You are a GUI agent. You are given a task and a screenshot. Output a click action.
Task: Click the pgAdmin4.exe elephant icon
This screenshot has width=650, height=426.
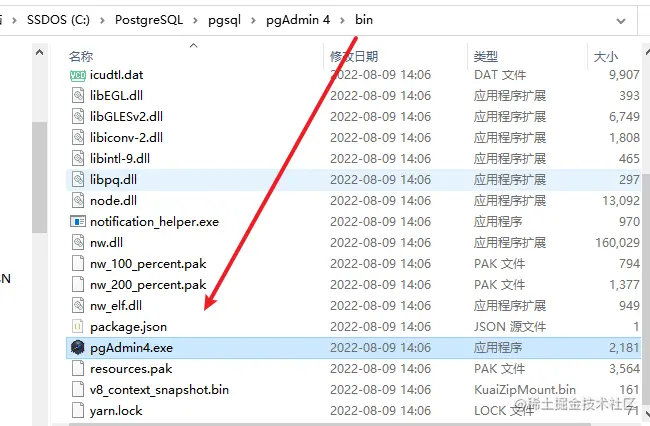click(x=78, y=347)
